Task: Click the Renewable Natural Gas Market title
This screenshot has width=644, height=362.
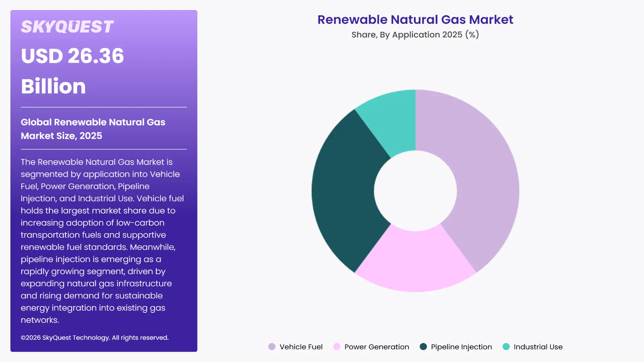Action: pyautogui.click(x=415, y=19)
